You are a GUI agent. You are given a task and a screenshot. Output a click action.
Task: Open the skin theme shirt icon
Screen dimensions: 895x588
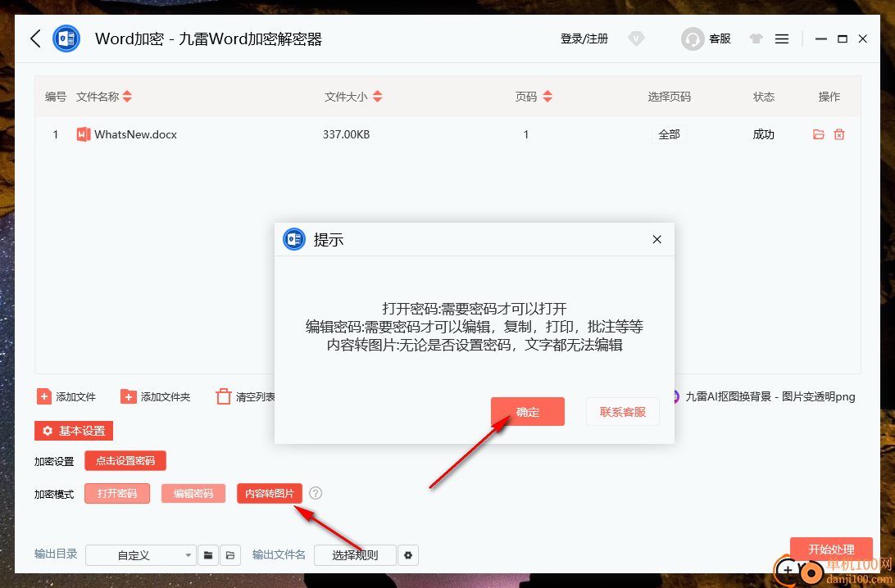coord(756,38)
